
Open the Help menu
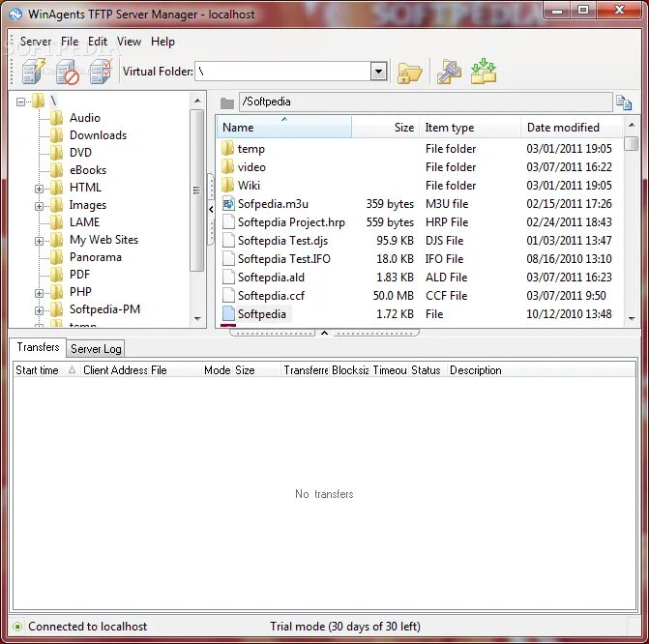[x=162, y=42]
